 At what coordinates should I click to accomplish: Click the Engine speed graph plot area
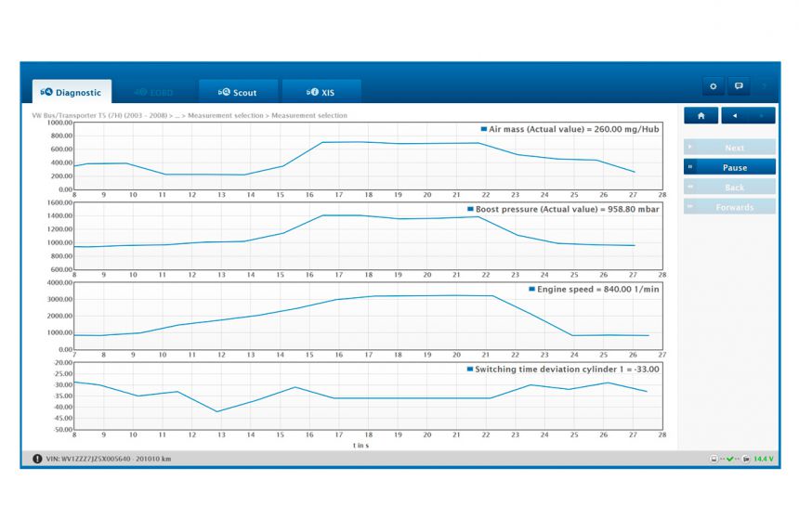pos(369,317)
